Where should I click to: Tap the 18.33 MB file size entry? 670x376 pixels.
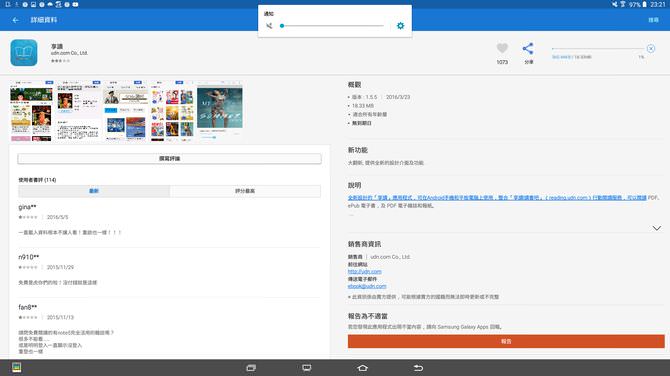363,106
